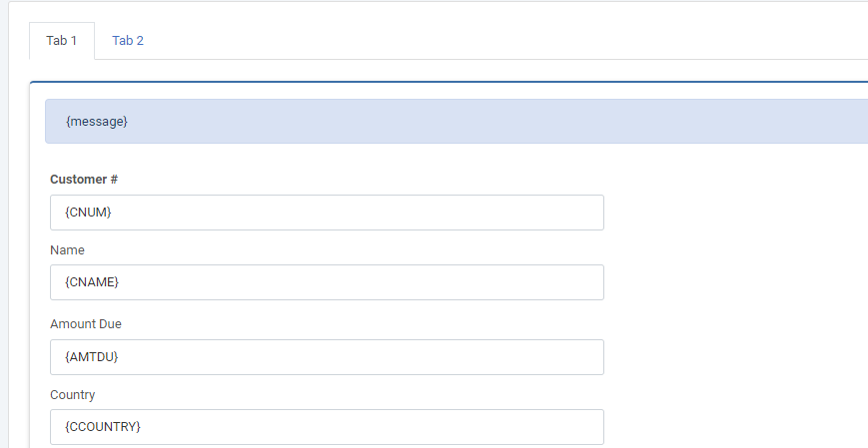
Task: Select the Tab 1 tab
Action: [x=62, y=40]
